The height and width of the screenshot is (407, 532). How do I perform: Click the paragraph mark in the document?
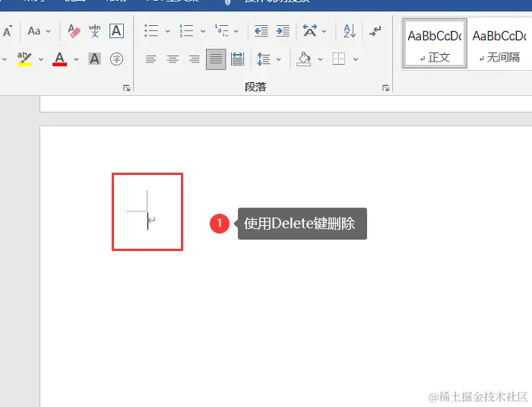pos(152,221)
